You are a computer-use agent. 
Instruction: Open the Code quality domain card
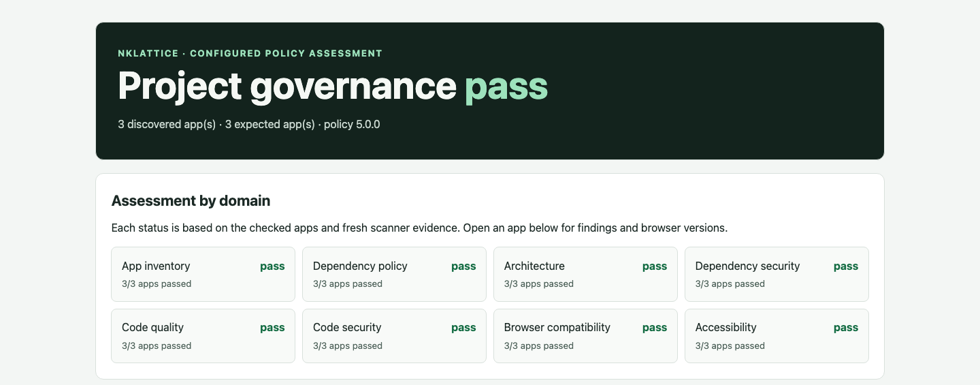tap(203, 336)
